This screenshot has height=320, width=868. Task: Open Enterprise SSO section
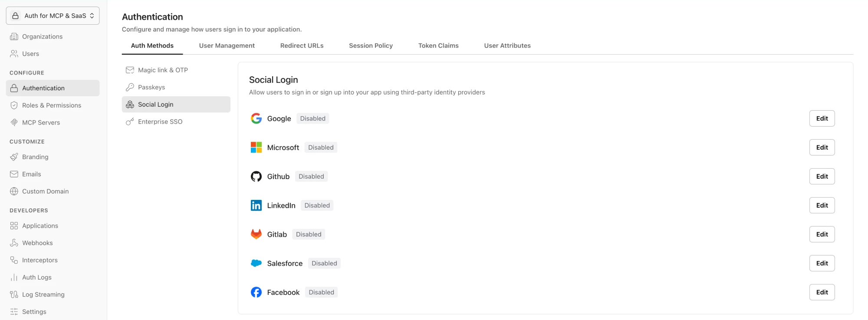(x=176, y=122)
